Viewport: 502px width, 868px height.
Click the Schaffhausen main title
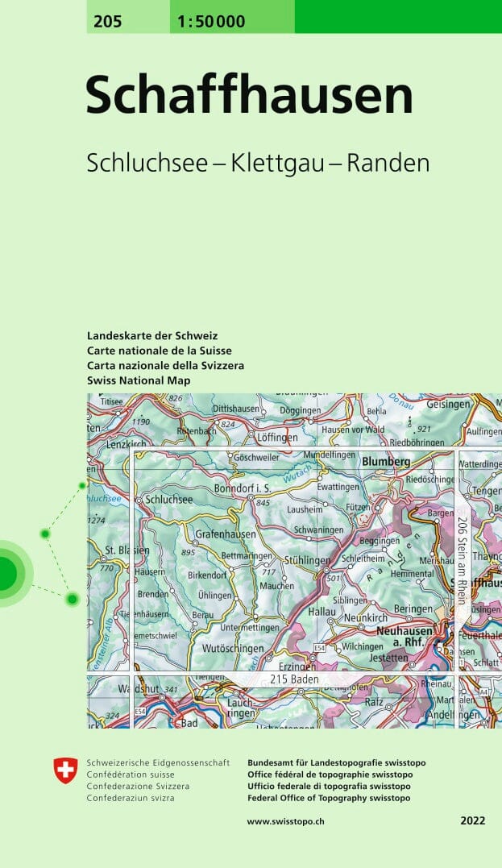pos(249,97)
